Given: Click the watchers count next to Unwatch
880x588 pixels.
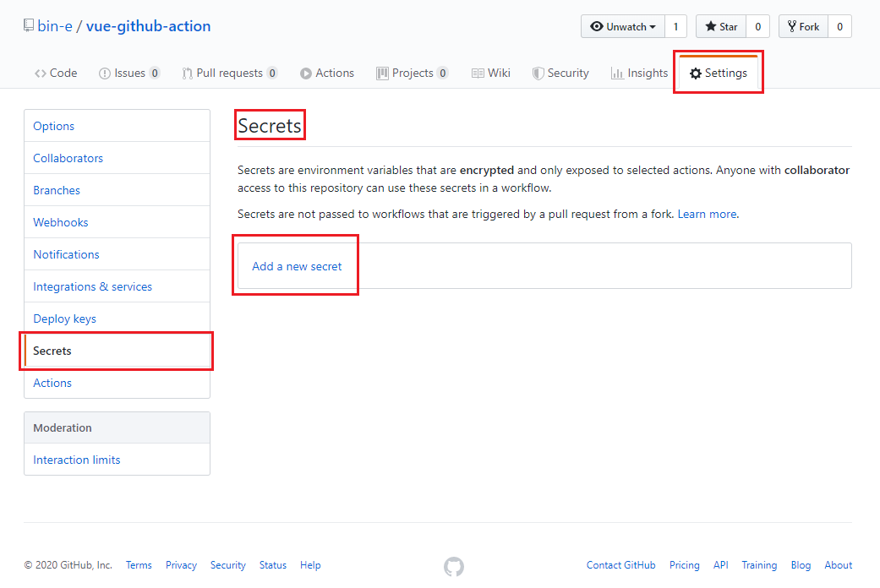Looking at the screenshot, I should pos(675,26).
